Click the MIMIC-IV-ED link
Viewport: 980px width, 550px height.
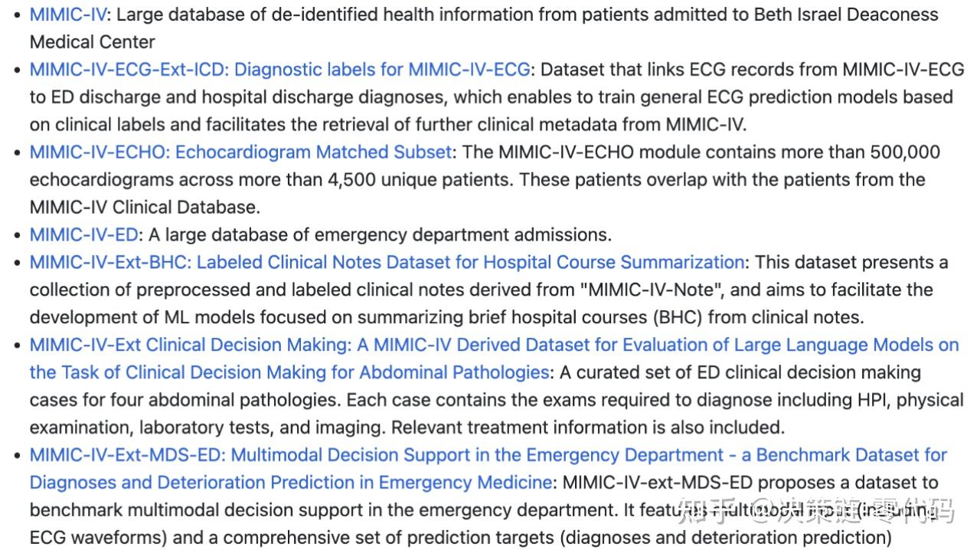pyautogui.click(x=84, y=235)
